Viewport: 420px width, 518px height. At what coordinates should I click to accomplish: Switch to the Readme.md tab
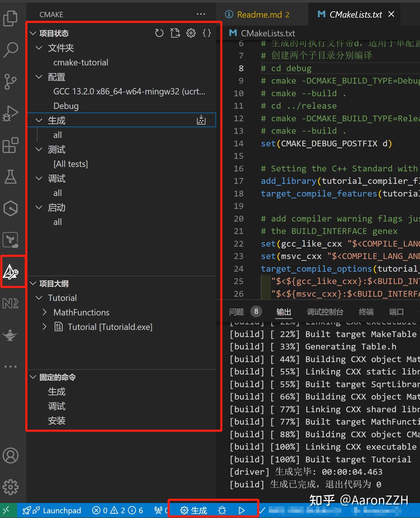click(x=262, y=15)
